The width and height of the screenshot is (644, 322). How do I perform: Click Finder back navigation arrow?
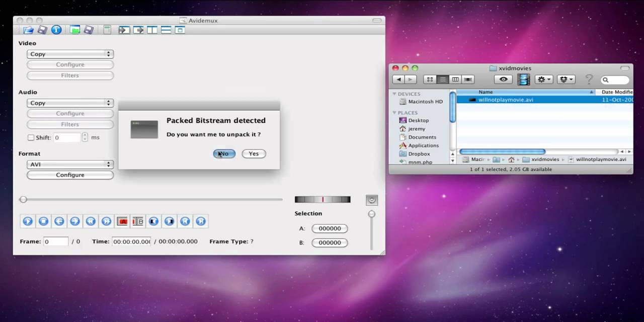pyautogui.click(x=399, y=79)
